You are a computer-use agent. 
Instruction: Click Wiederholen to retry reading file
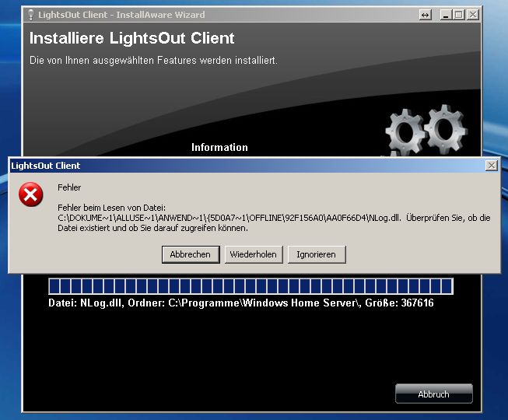pos(254,254)
